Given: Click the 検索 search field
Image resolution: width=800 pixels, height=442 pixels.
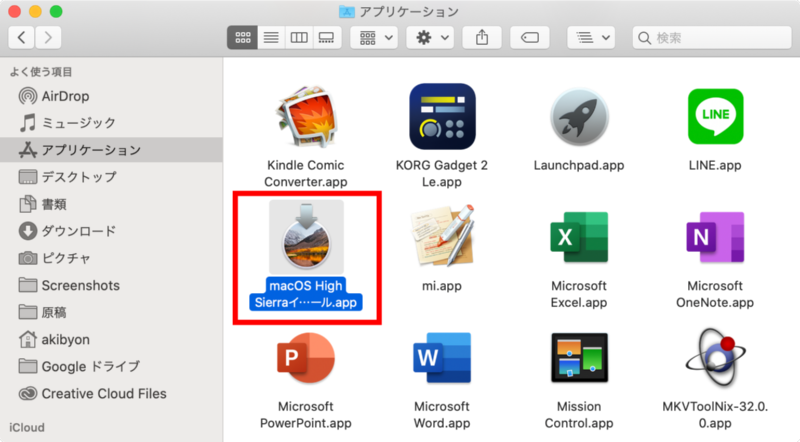Looking at the screenshot, I should click(710, 38).
